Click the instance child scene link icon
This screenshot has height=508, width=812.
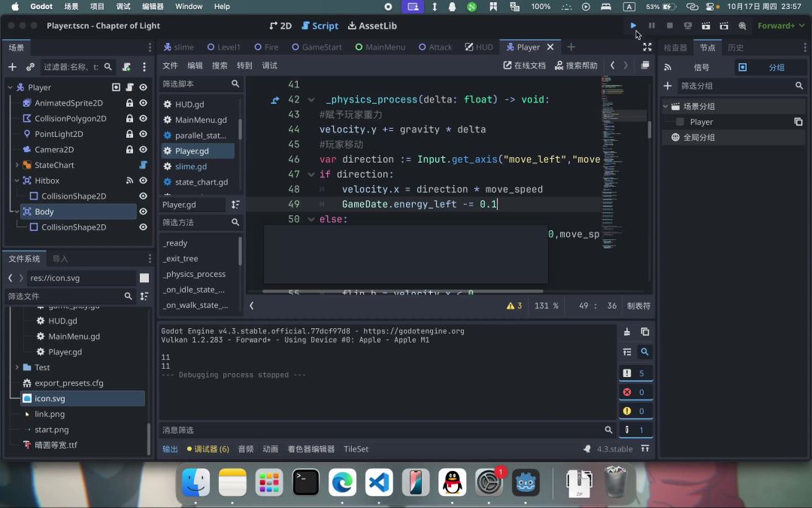[x=30, y=67]
